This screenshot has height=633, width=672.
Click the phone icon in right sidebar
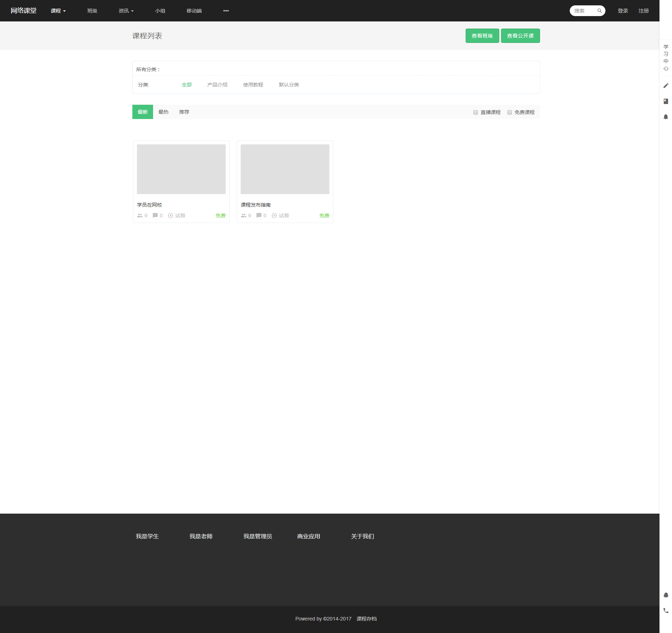coord(666,610)
